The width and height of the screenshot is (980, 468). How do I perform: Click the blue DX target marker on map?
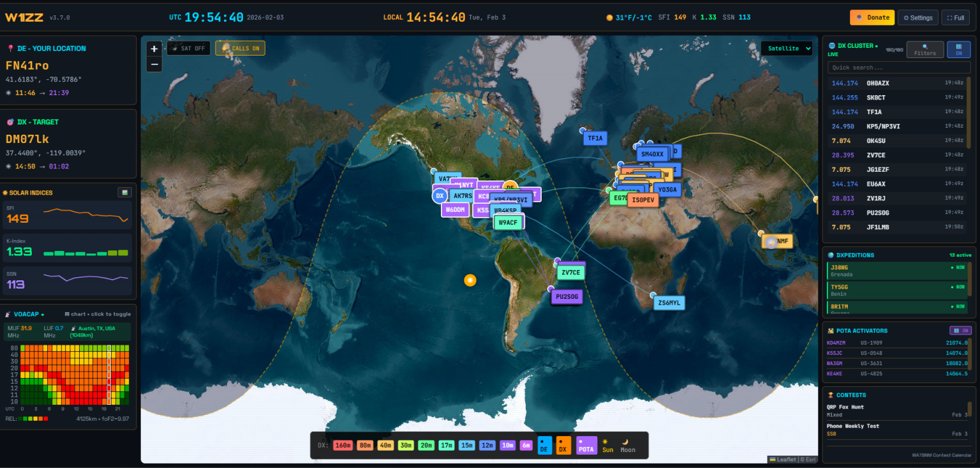[x=439, y=196]
